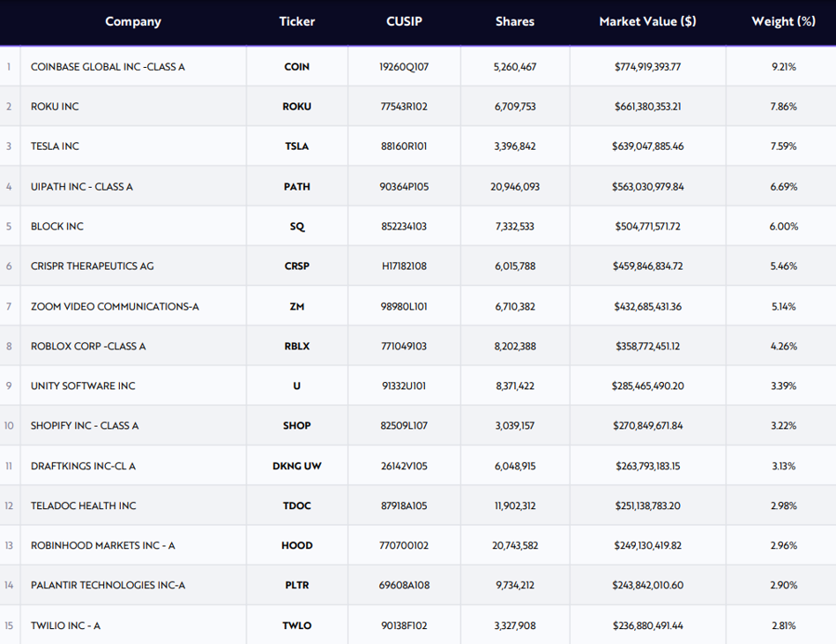Select DRAFTKINGS market value $263,793,183.15
The image size is (836, 644).
[x=647, y=466]
